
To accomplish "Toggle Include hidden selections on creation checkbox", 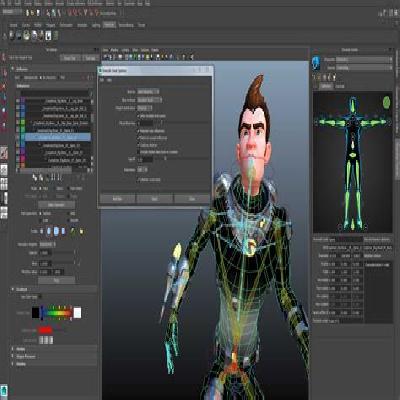I will pos(139,152).
